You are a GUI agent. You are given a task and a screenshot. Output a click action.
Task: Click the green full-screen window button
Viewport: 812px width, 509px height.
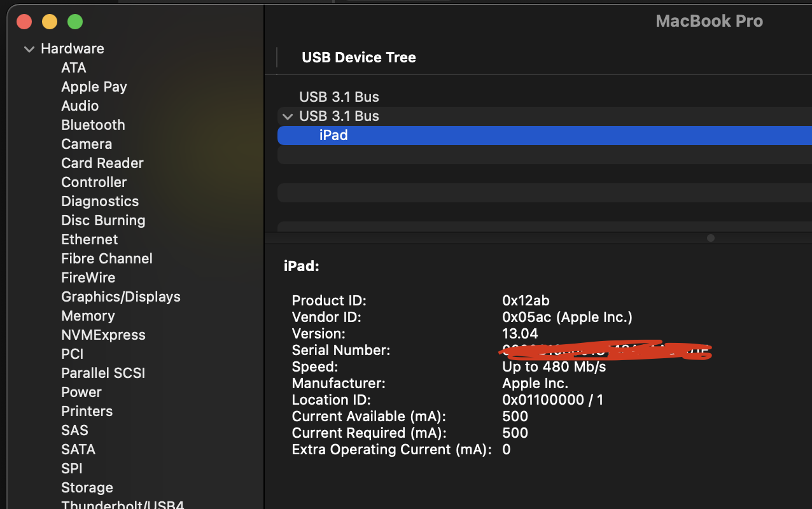[x=75, y=22]
